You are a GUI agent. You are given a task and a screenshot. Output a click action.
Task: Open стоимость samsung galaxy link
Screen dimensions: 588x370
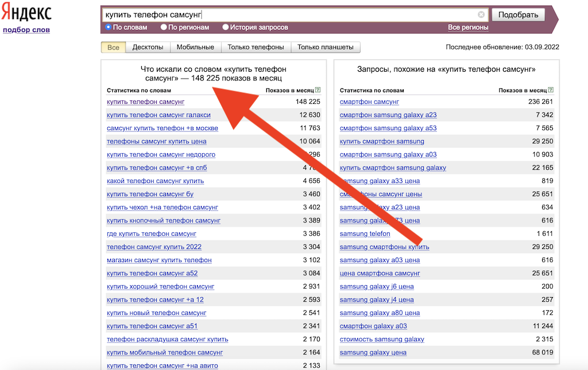coord(382,339)
